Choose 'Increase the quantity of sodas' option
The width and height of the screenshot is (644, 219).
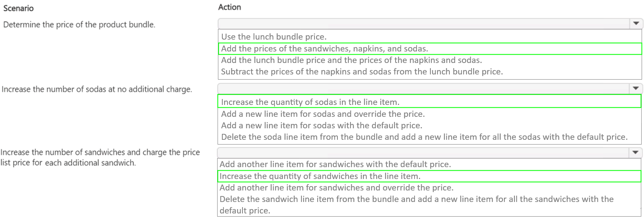310,102
